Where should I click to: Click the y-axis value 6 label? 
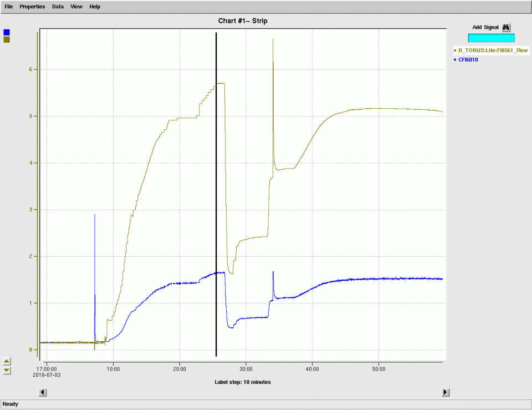(x=30, y=69)
